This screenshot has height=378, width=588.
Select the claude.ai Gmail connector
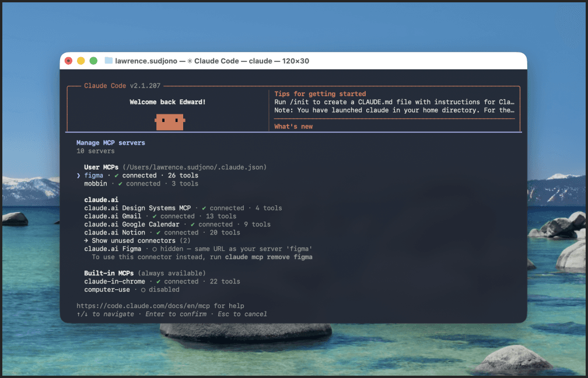click(x=160, y=216)
